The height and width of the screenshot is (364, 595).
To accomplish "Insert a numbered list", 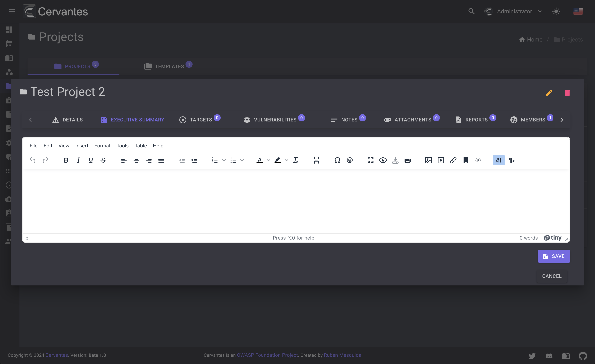I will coord(215,160).
